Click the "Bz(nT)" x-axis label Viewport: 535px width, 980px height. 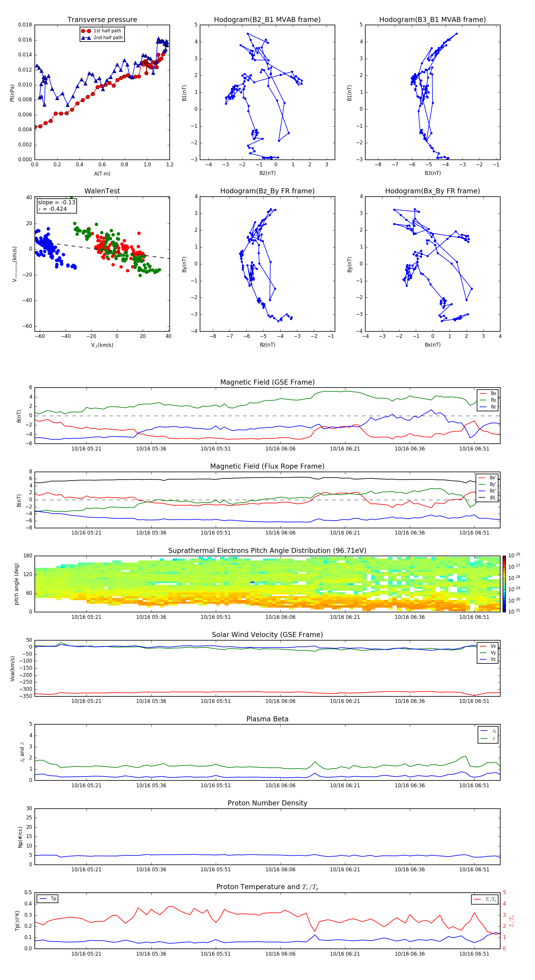(267, 345)
